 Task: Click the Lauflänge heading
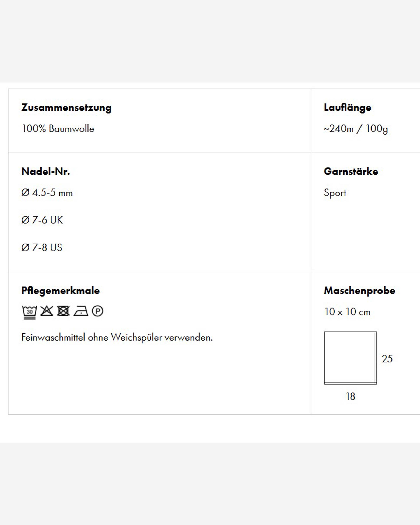point(347,108)
